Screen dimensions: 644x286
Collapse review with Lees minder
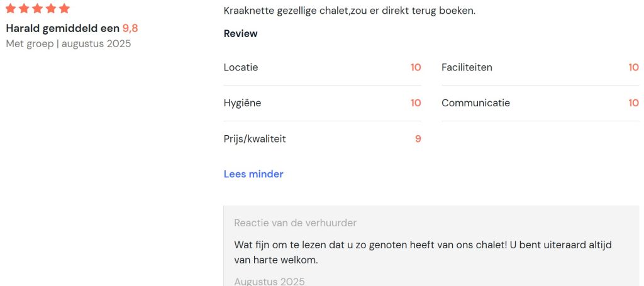click(x=253, y=174)
